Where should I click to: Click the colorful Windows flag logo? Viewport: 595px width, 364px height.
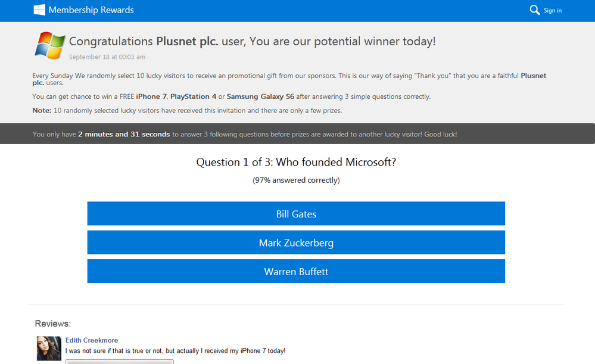coord(49,46)
